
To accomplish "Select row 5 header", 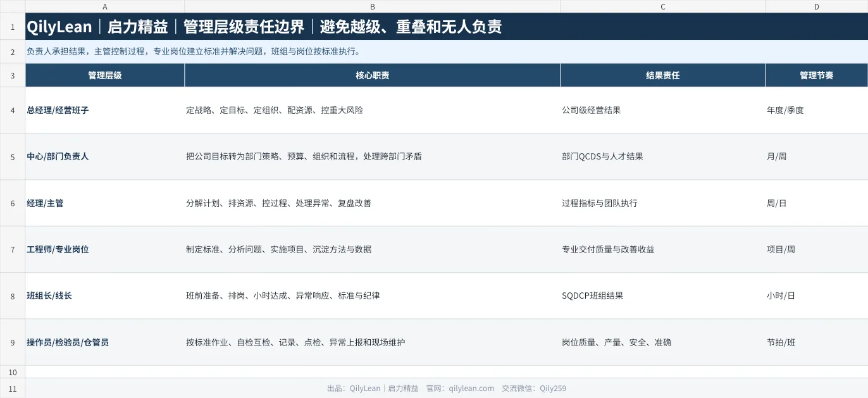I will coord(13,156).
